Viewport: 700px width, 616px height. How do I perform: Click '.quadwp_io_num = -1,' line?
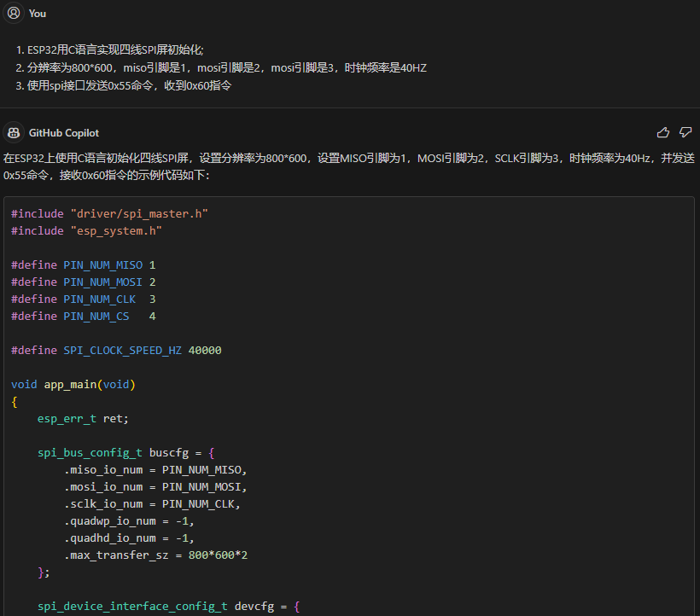point(129,521)
